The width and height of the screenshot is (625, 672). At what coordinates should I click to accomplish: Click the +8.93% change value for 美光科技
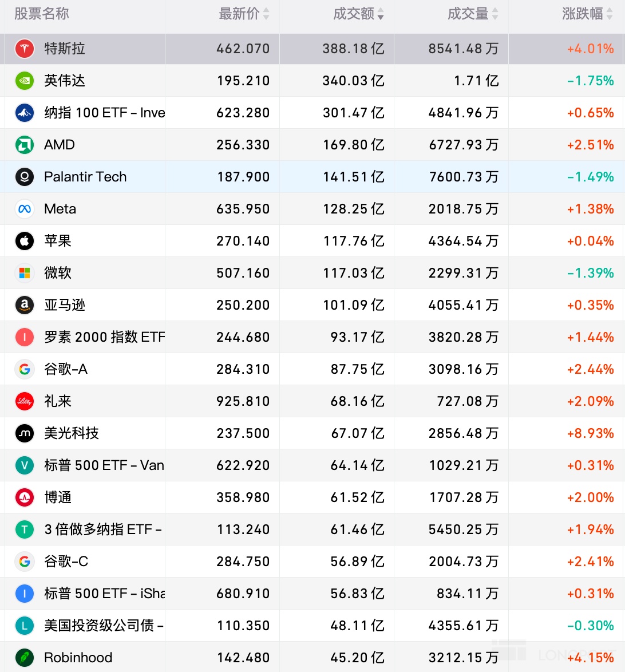coord(590,433)
